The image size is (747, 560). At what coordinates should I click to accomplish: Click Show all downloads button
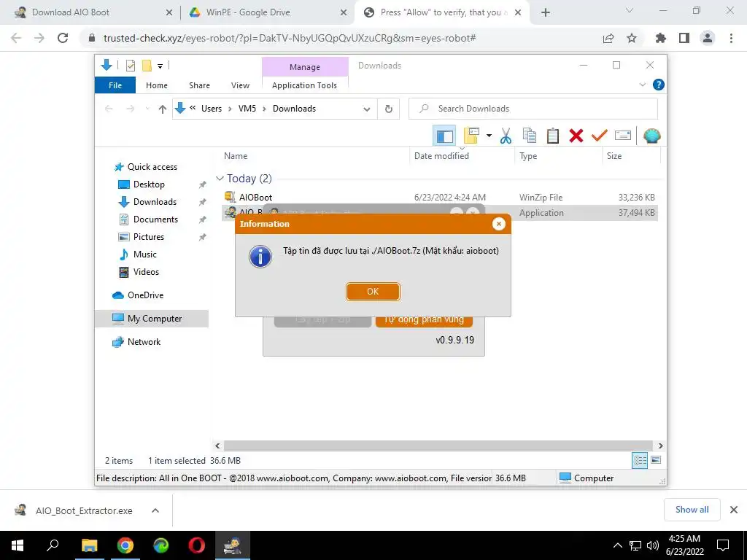[692, 510]
